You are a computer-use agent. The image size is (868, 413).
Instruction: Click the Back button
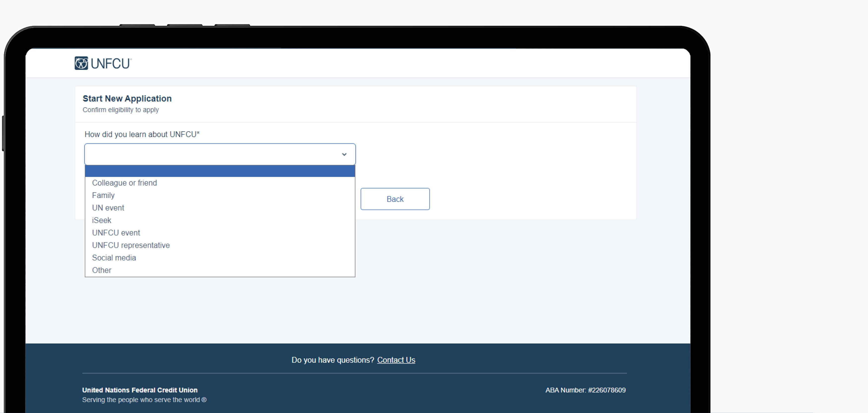[395, 199]
